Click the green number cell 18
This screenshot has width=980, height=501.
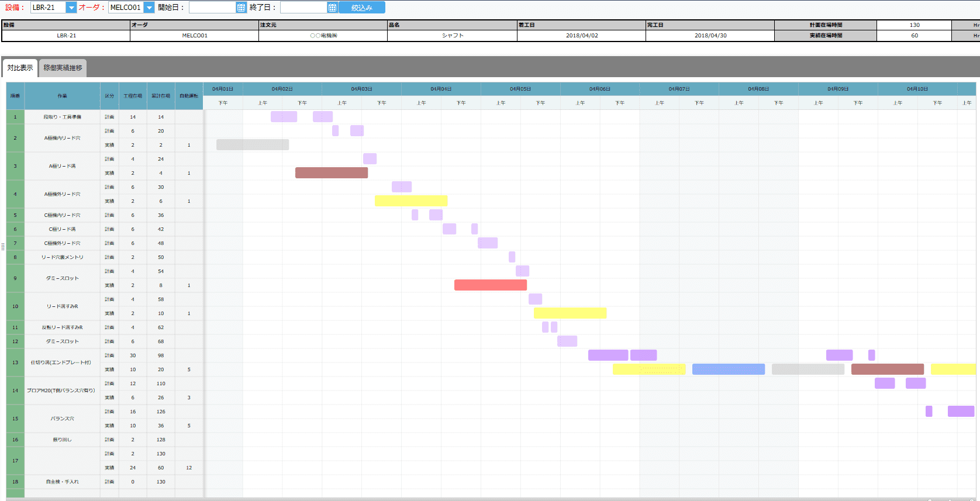pos(15,482)
